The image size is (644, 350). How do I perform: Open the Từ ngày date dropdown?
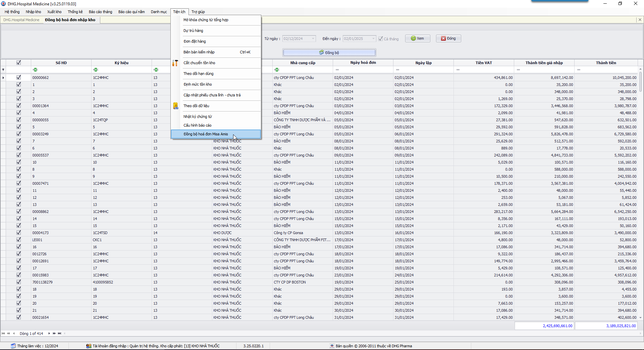point(313,39)
